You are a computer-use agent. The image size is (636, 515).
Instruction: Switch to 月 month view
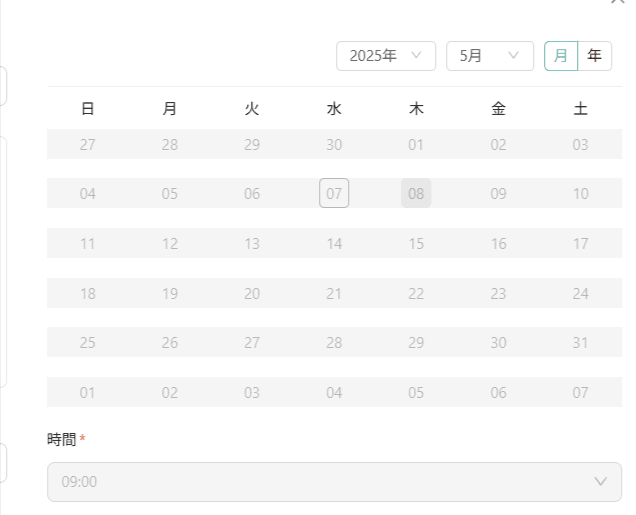pyautogui.click(x=561, y=56)
